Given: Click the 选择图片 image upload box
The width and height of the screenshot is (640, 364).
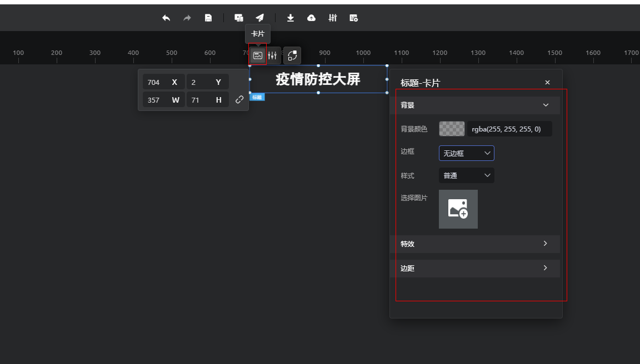Looking at the screenshot, I should tap(458, 209).
